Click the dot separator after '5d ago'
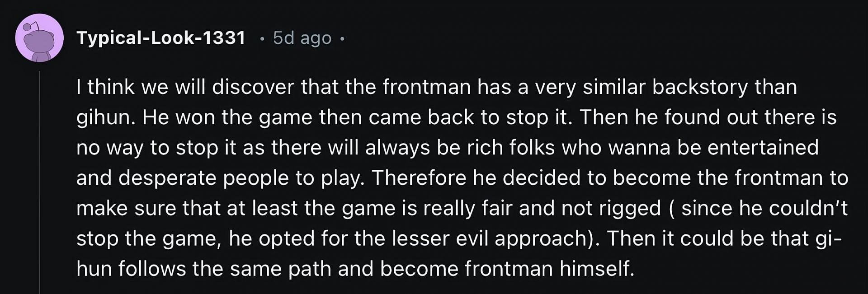Image resolution: width=868 pixels, height=294 pixels. pyautogui.click(x=342, y=39)
